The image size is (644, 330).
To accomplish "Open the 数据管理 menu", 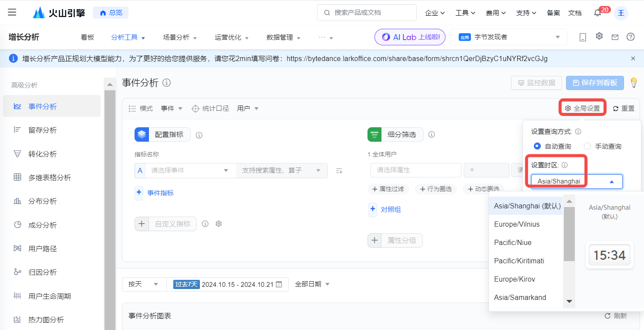I will pos(283,37).
